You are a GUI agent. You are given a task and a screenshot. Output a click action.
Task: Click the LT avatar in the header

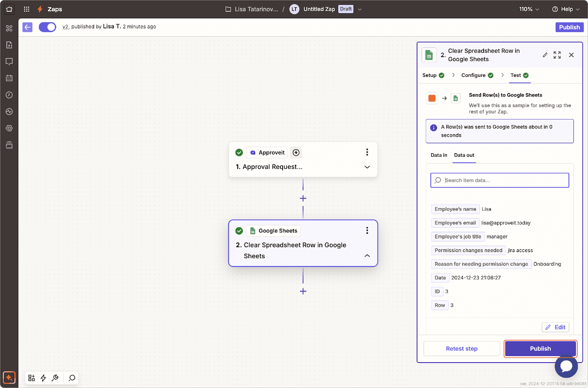click(x=294, y=9)
